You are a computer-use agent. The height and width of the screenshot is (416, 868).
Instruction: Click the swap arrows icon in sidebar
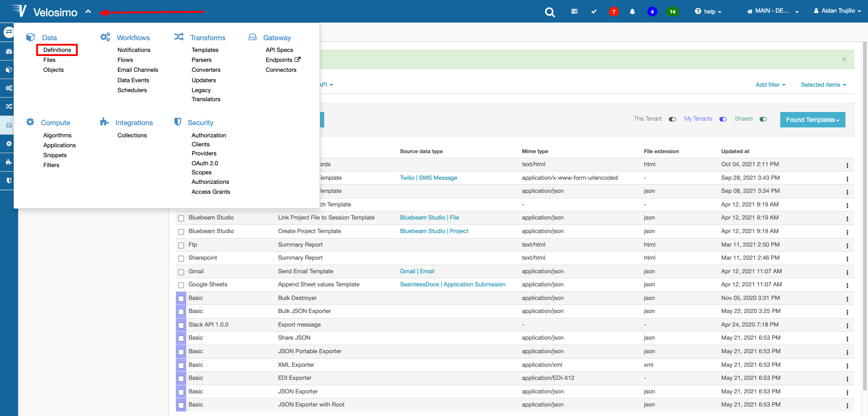9,32
